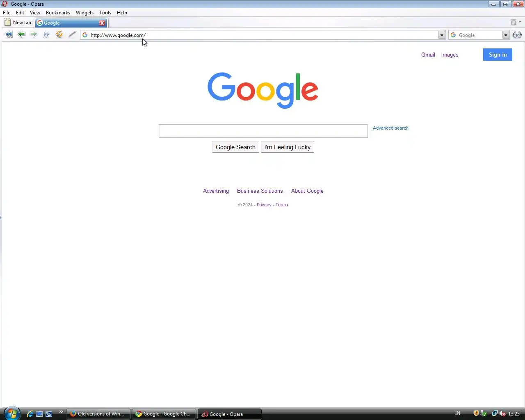Screen dimensions: 525x420
Task: Open the Advertising link
Action: point(216,191)
